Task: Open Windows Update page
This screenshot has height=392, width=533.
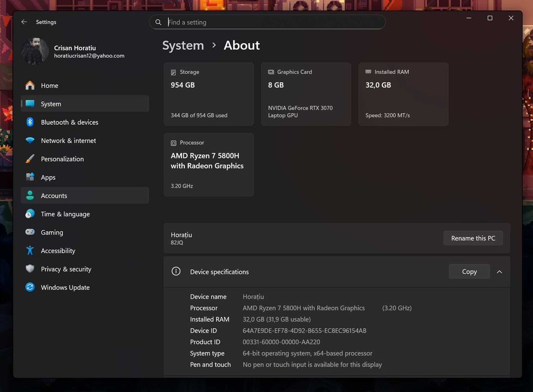Action: pos(85,287)
